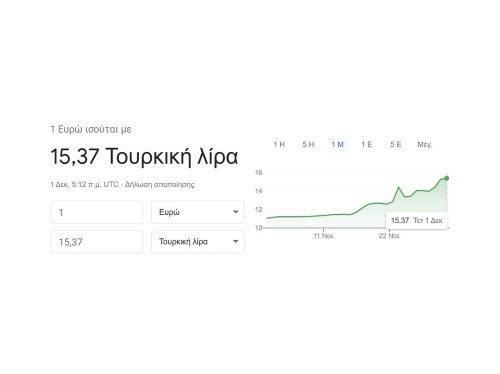
Task: Open the Τουρκική λίρα currency dropdown
Action: [198, 241]
